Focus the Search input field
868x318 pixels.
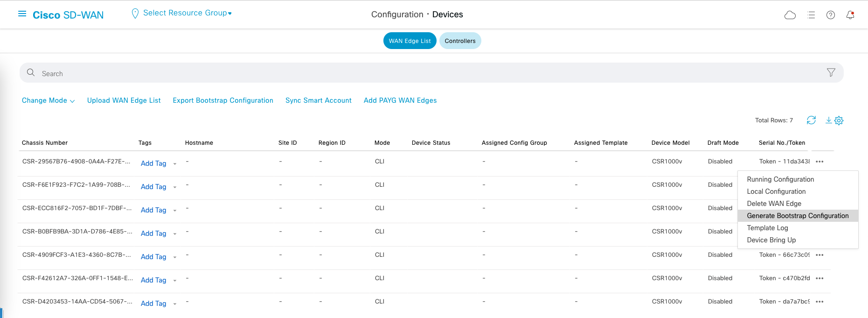click(420, 73)
